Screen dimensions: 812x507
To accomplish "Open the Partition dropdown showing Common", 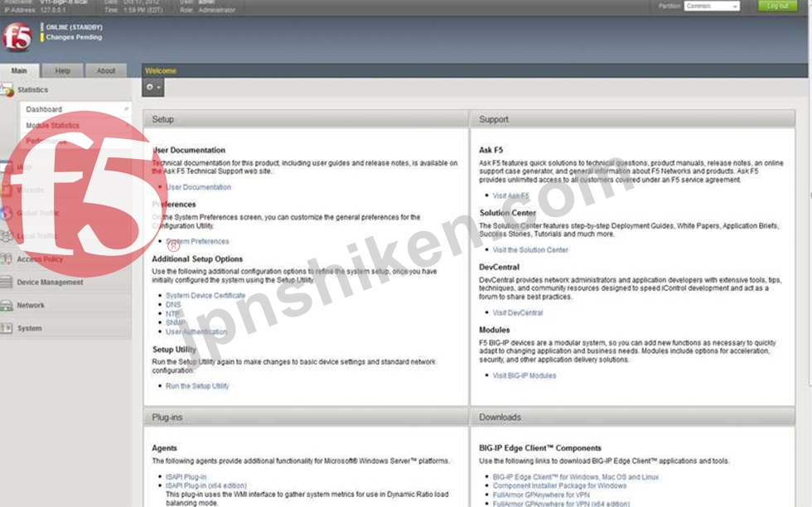I will coord(712,7).
